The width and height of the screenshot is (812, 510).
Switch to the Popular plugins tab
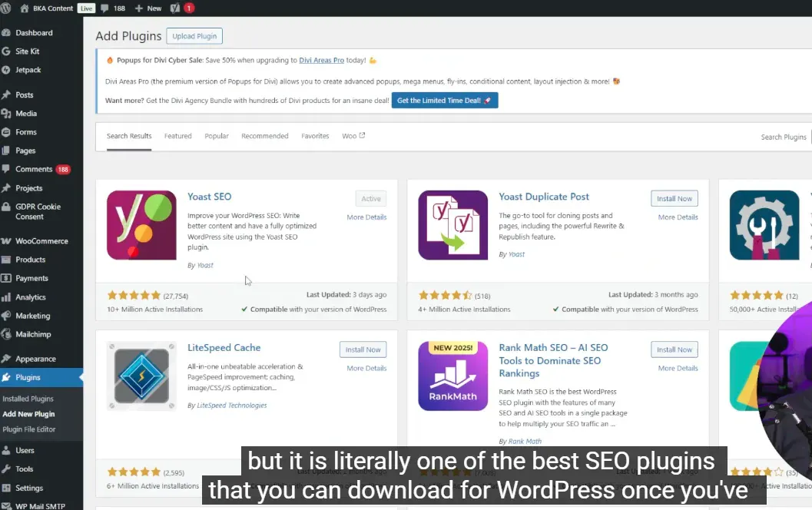point(217,136)
